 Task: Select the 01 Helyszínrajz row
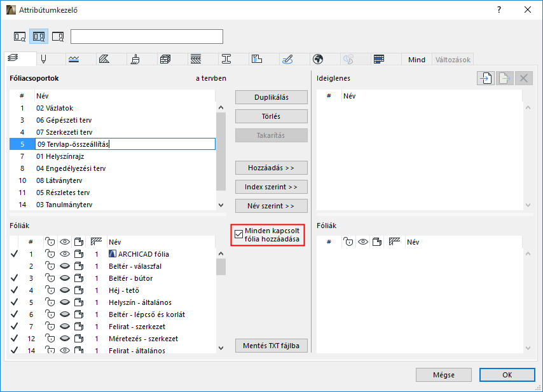click(113, 156)
